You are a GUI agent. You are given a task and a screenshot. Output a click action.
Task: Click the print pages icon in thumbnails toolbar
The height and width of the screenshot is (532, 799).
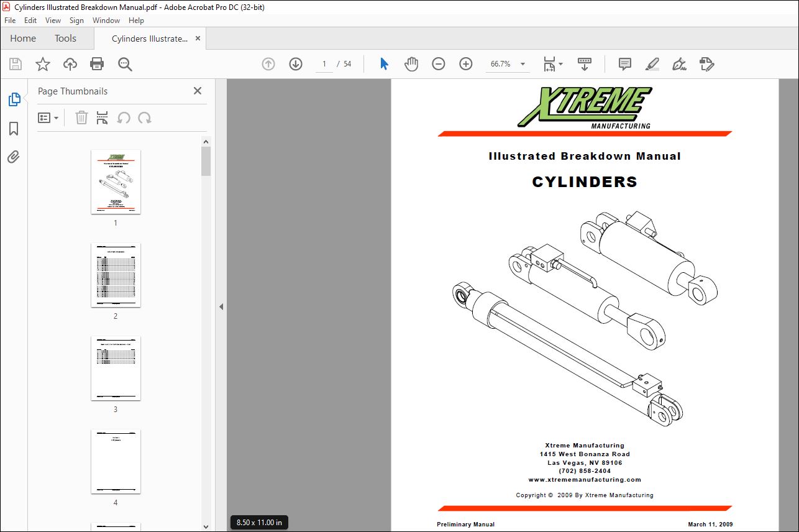[103, 117]
